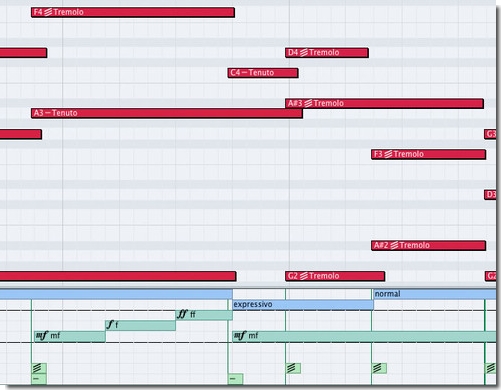Click the tremolo symbol inside the F4 note
The width and height of the screenshot is (501, 390).
[48, 12]
